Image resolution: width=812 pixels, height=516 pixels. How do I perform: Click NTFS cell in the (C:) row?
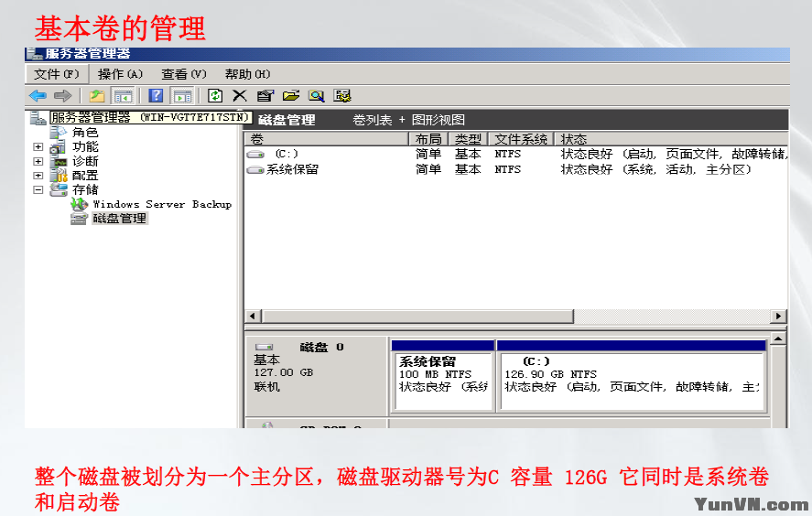click(507, 155)
